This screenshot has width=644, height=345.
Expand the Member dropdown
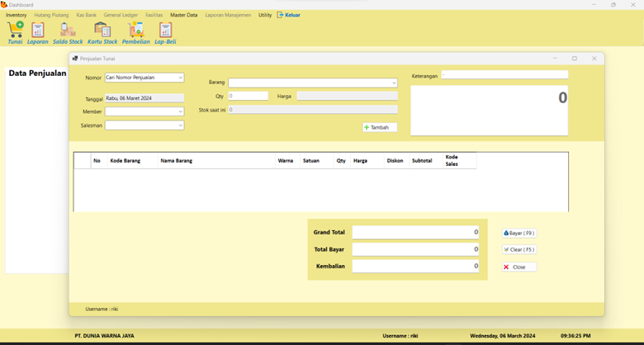[x=180, y=111]
